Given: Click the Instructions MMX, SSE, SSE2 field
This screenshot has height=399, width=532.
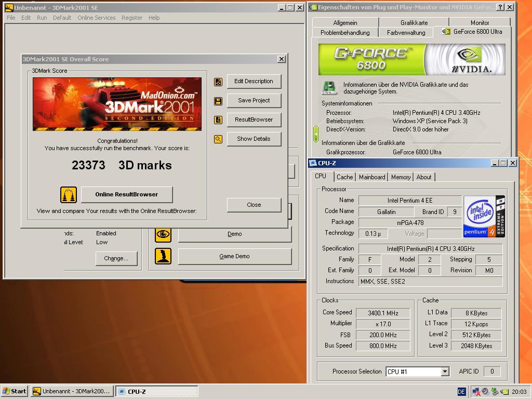Looking at the screenshot, I should (x=430, y=282).
